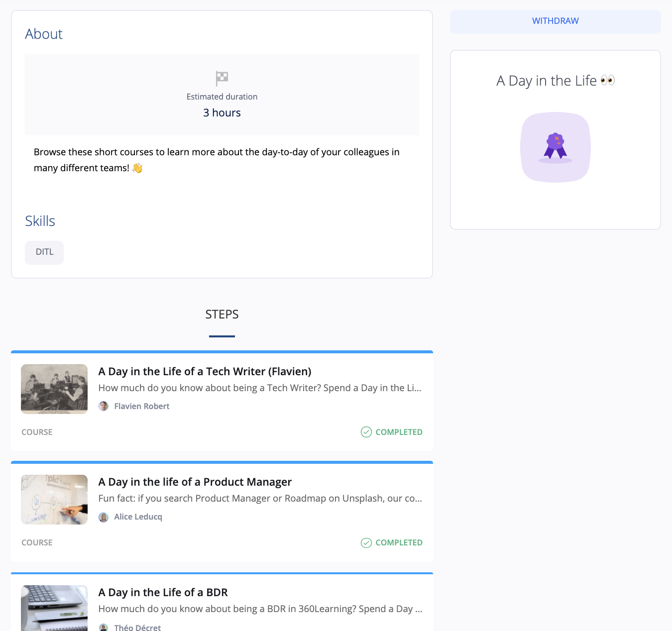Click Théo Décret's avatar icon
The width and height of the screenshot is (672, 631).
(104, 628)
